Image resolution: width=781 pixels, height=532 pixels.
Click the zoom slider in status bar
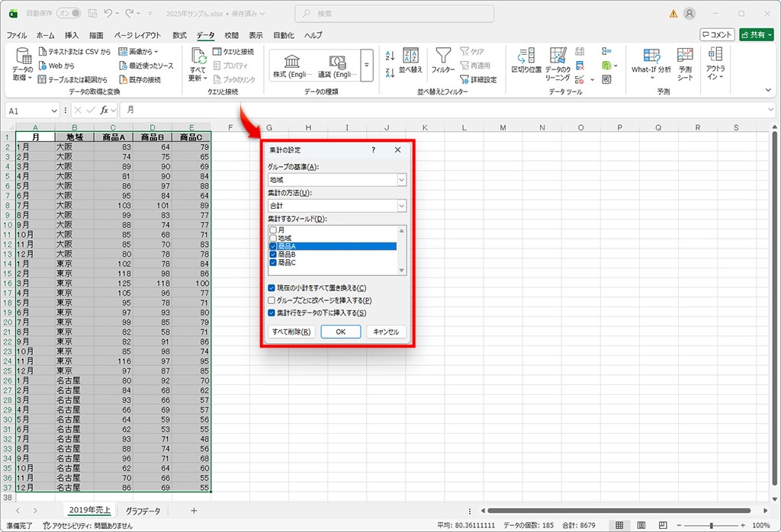click(711, 525)
